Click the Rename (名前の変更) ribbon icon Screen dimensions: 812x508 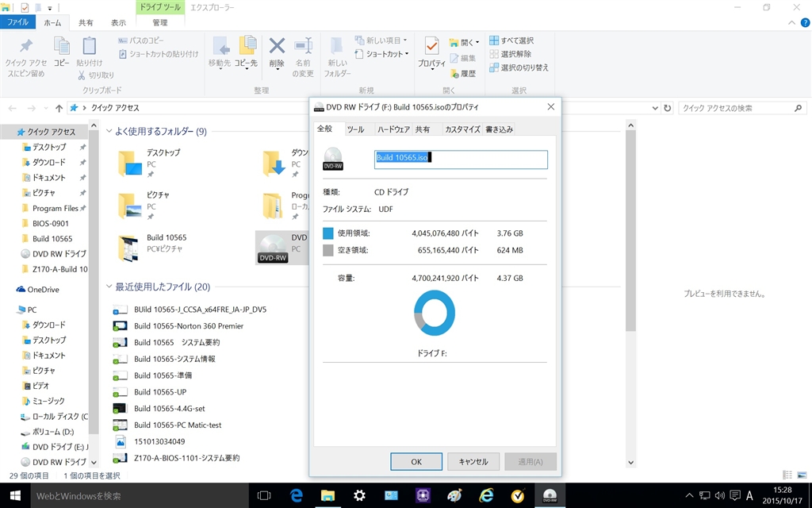coord(303,45)
